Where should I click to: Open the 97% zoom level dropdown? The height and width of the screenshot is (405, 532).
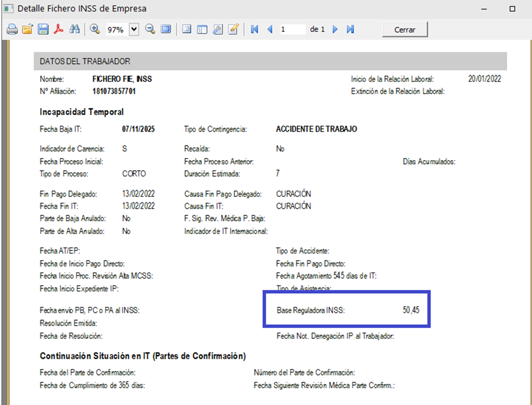click(x=133, y=29)
